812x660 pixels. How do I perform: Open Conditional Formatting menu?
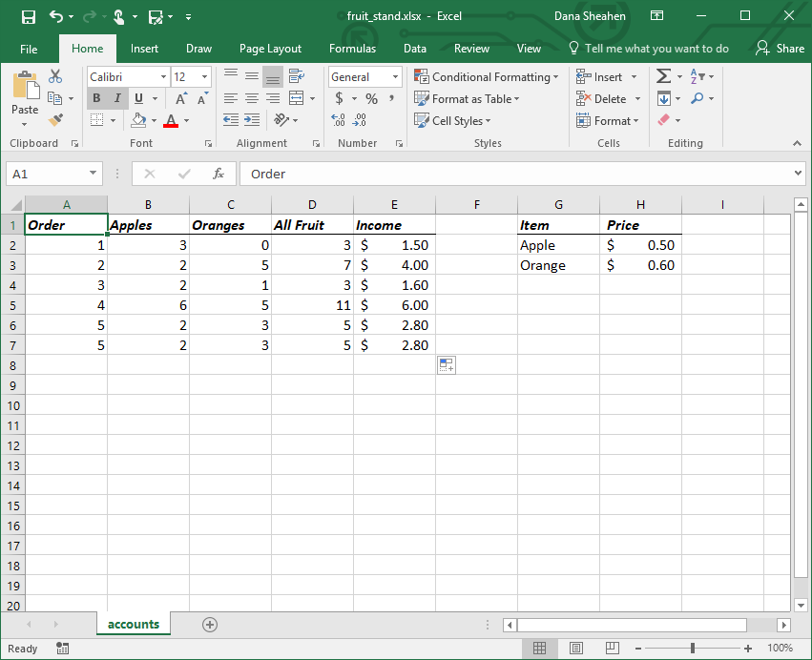click(487, 77)
